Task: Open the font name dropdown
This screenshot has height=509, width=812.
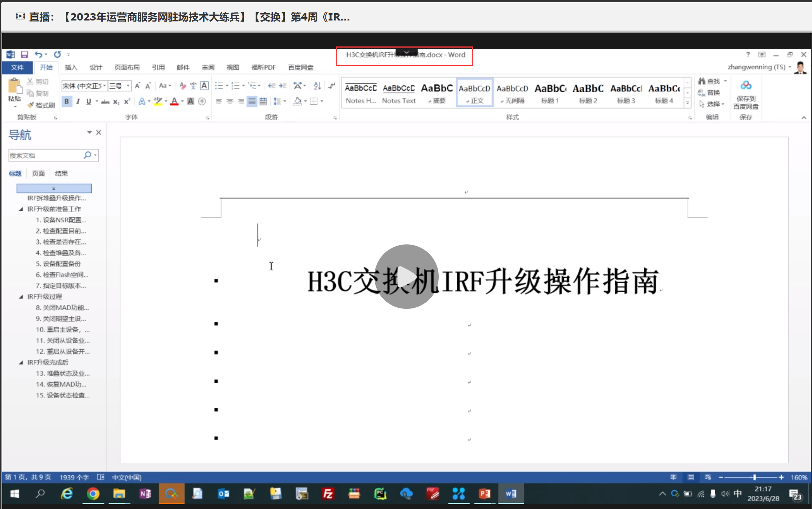Action: [x=105, y=86]
